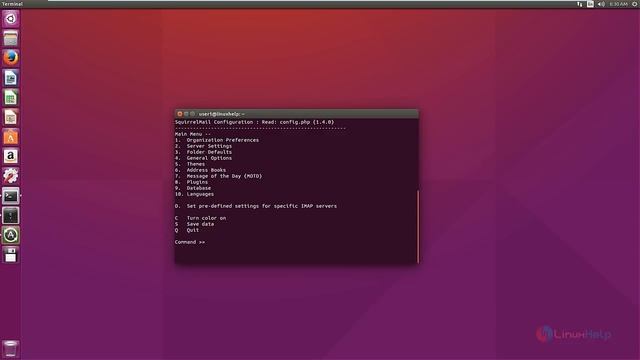Click the 'Main Menu --' line
The height and width of the screenshot is (360, 640).
click(193, 134)
